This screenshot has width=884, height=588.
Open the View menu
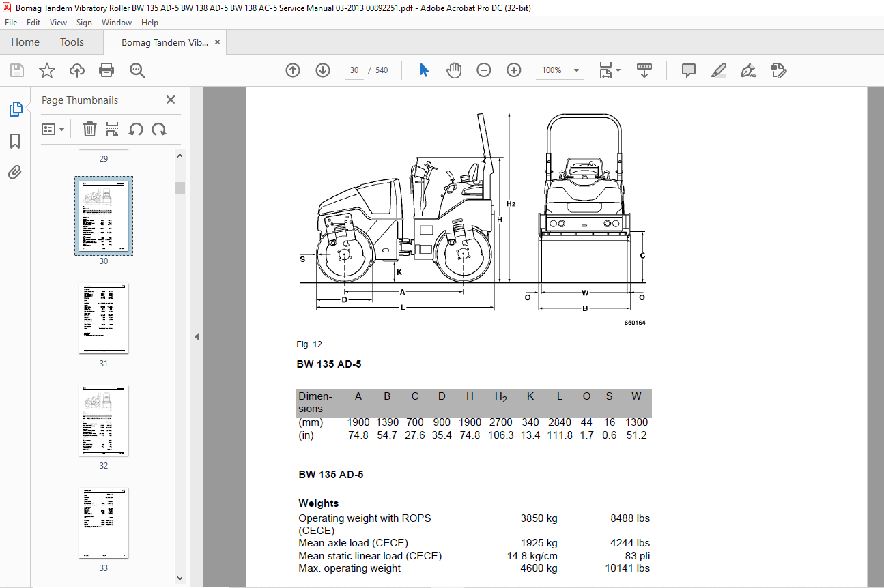[58, 23]
